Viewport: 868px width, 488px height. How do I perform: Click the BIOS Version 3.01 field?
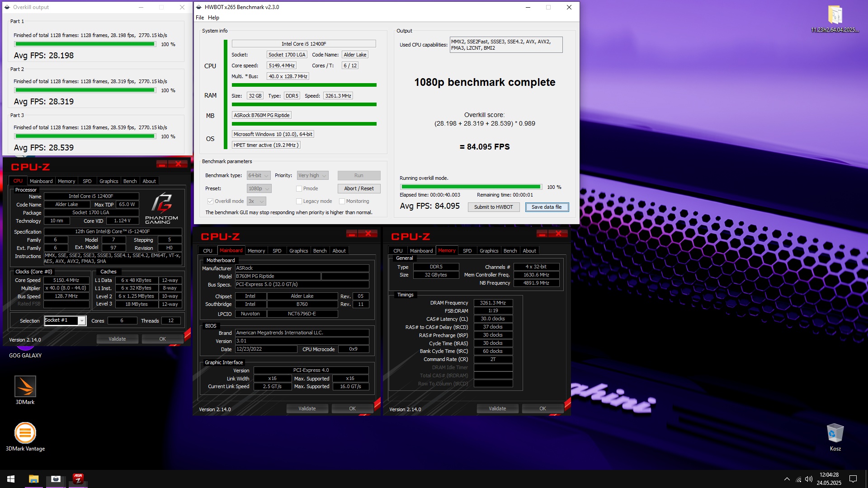point(302,341)
